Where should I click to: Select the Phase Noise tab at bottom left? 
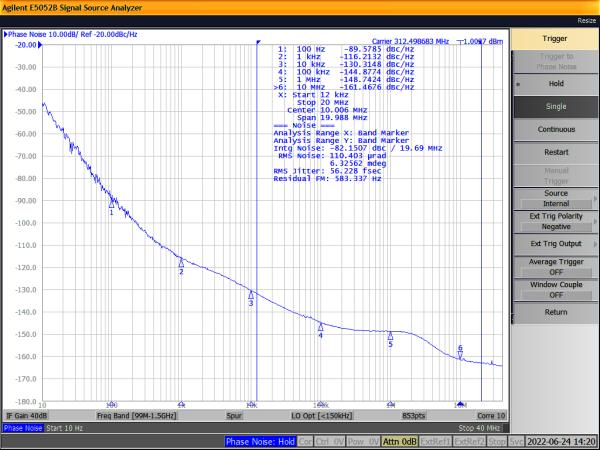[23, 428]
